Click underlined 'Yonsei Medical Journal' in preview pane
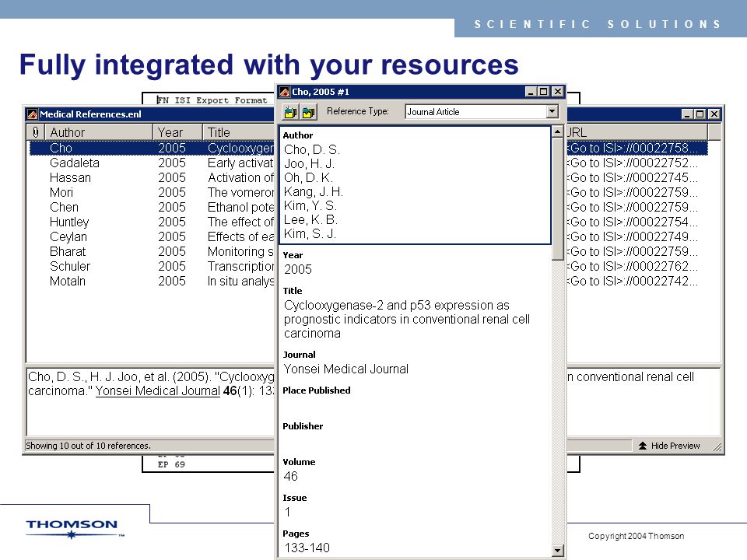The height and width of the screenshot is (560, 747). click(158, 391)
